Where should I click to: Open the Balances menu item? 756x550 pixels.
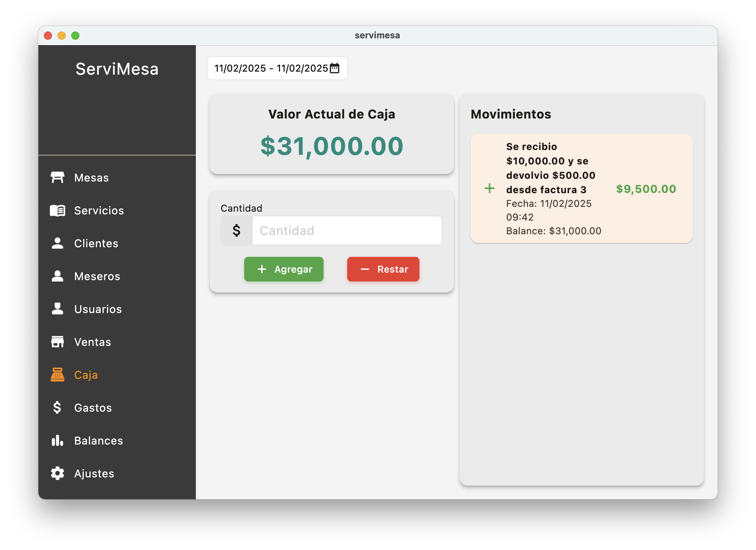click(x=99, y=440)
